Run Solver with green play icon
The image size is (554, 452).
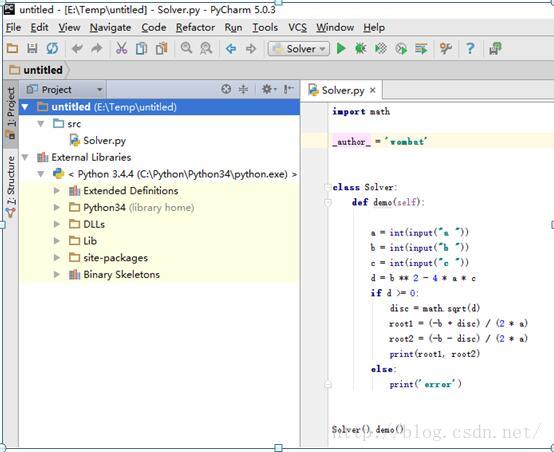[x=341, y=48]
